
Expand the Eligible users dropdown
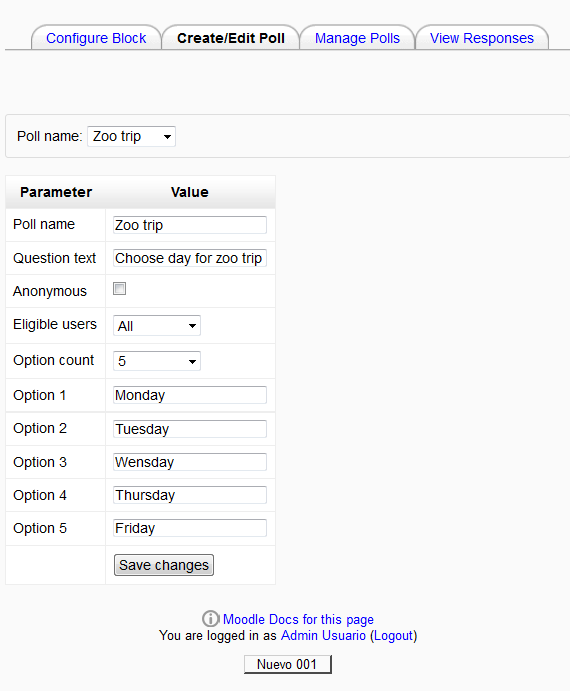coord(157,326)
